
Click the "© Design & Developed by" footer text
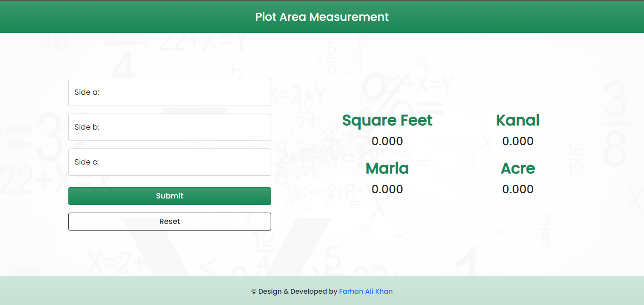point(294,291)
